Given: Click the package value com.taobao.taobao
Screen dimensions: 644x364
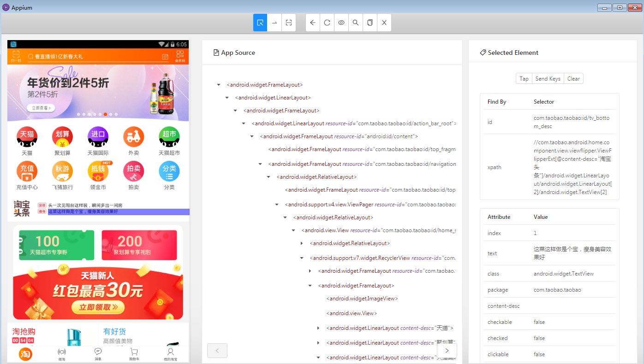Looking at the screenshot, I should 557,290.
